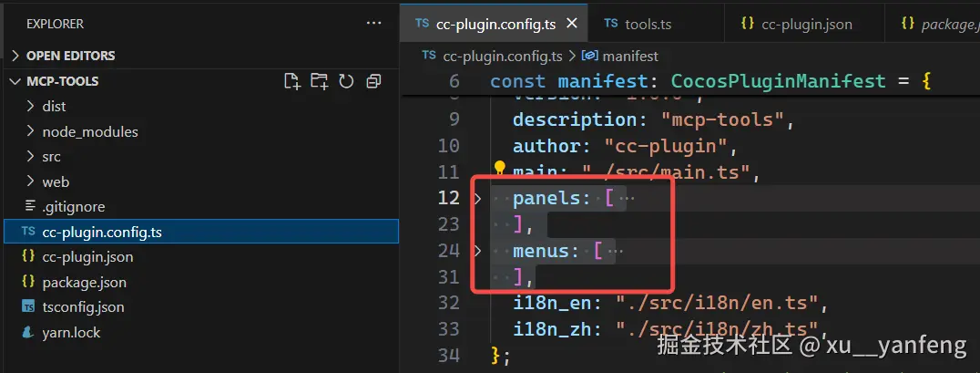Unfold the panels array on line 12
980x373 pixels.
coord(478,199)
